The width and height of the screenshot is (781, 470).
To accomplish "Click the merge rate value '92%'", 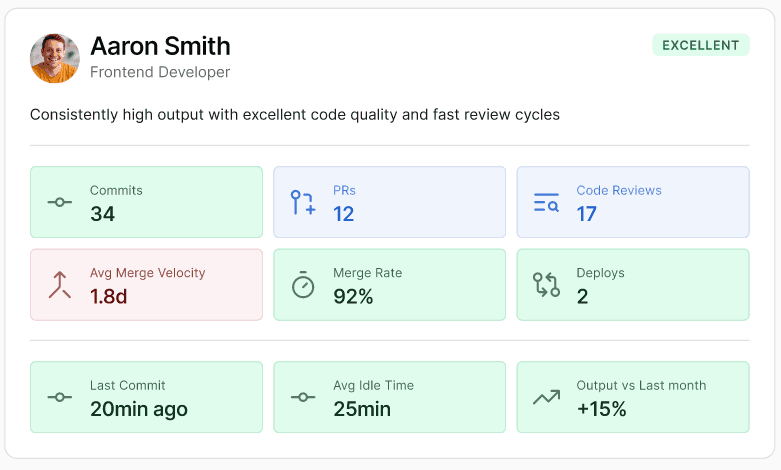I will [353, 297].
